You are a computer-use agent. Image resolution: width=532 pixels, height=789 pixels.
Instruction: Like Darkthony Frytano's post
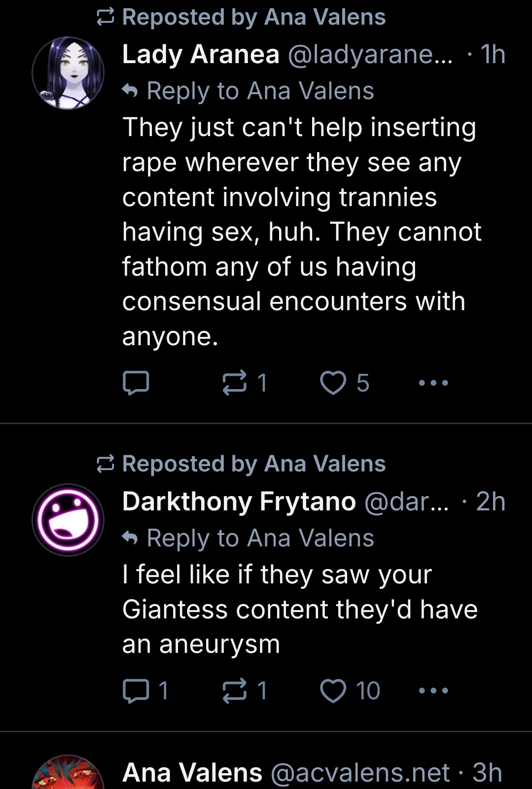click(x=333, y=690)
